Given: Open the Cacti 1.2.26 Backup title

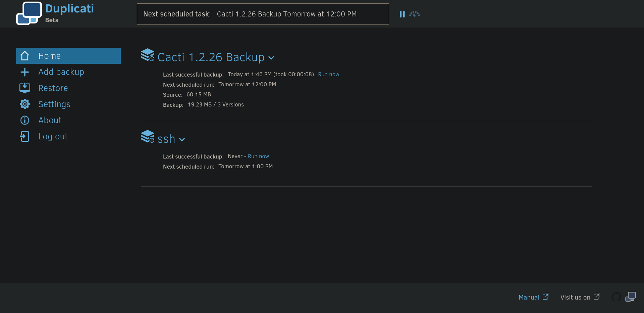Looking at the screenshot, I should point(211,57).
